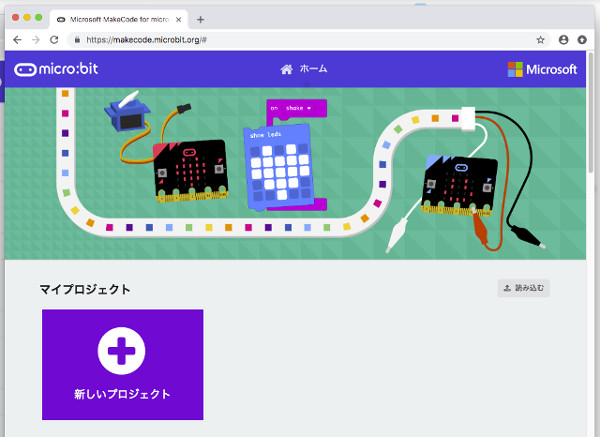Click the ホーム menu item
Image resolution: width=600 pixels, height=437 pixels.
coord(313,69)
